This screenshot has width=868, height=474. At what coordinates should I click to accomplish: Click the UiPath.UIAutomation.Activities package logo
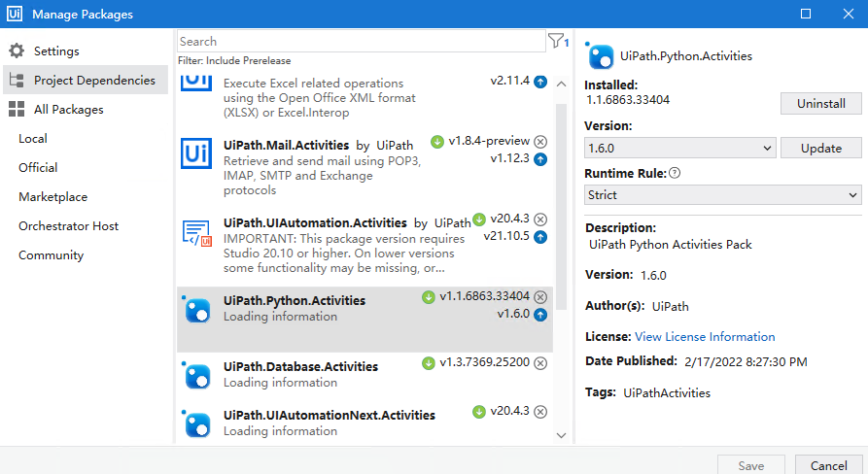(197, 233)
